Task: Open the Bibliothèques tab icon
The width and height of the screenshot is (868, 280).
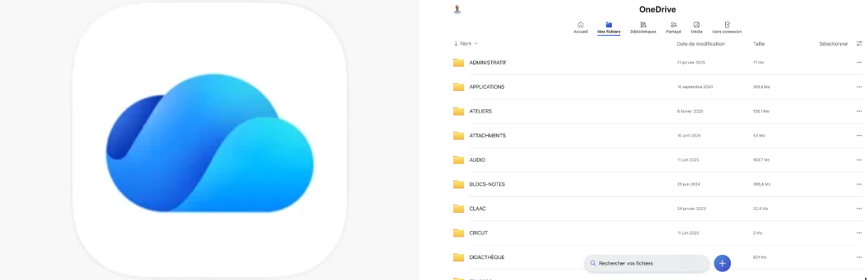Action: pos(643,24)
